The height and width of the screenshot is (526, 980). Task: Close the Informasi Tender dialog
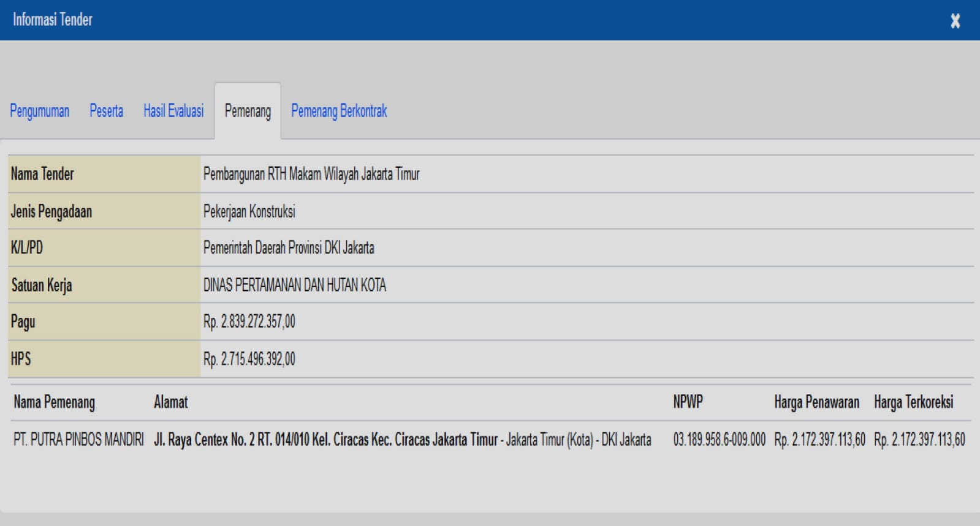click(x=955, y=21)
